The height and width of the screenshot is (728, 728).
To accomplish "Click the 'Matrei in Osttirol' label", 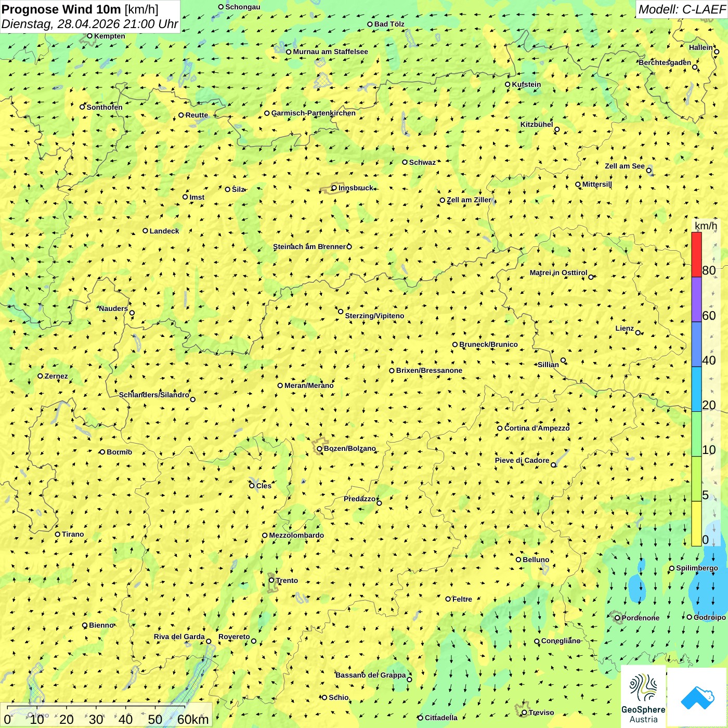I will point(558,272).
